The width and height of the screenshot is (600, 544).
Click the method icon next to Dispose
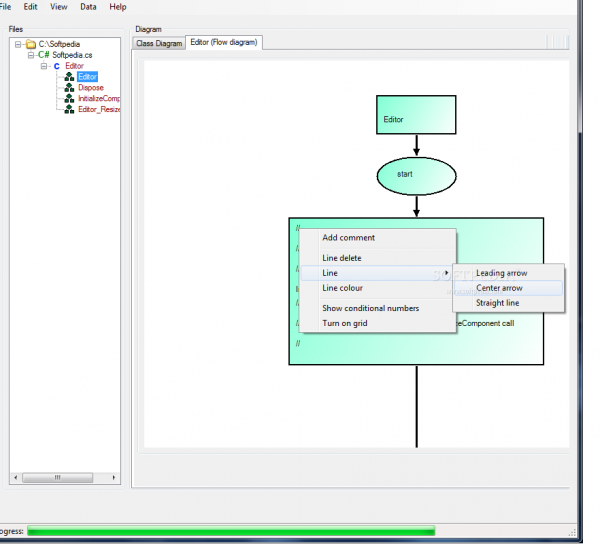tap(69, 88)
